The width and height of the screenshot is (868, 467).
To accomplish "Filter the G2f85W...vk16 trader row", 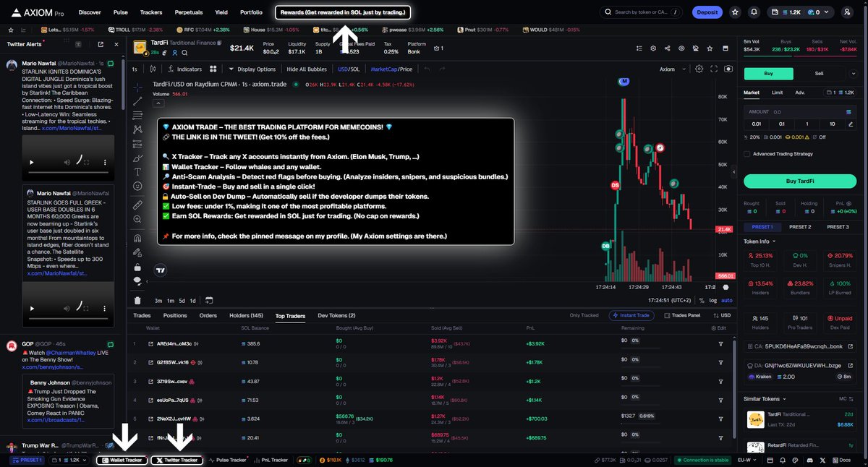I will pos(720,362).
